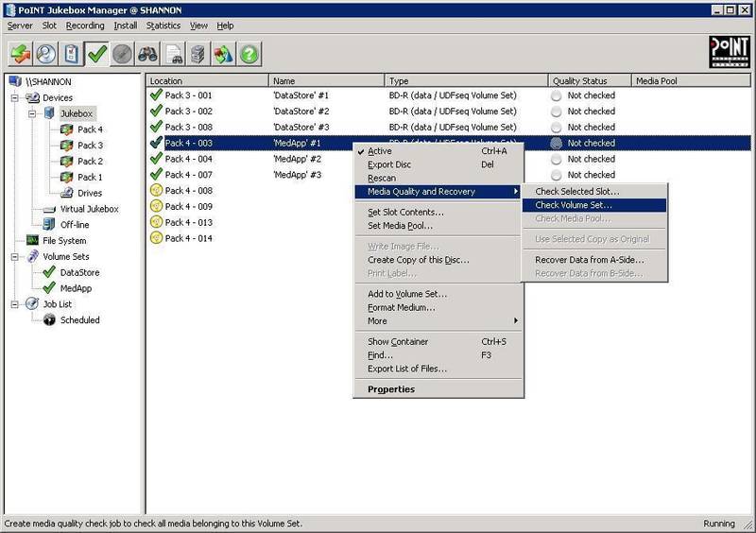
Task: Click the green question mark help icon
Action: pos(249,54)
